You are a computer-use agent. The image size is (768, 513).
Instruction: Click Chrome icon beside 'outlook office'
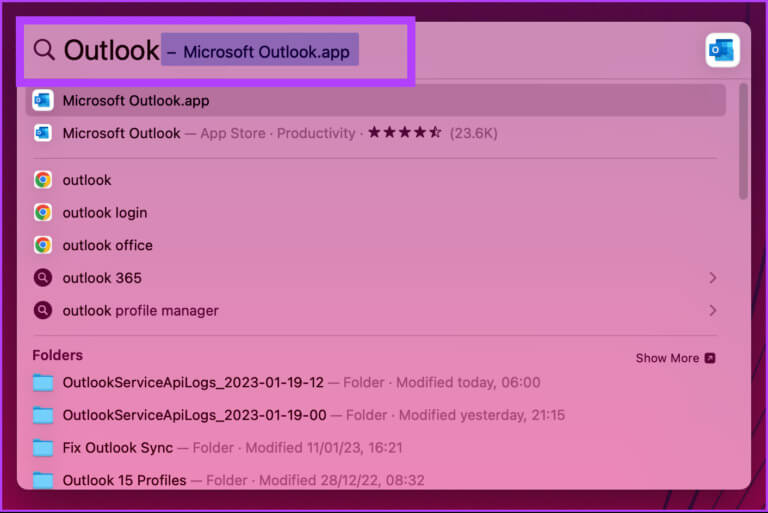(43, 245)
